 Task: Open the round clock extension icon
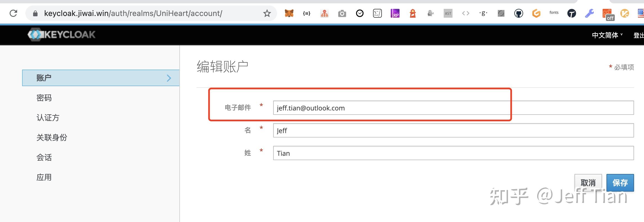[360, 13]
